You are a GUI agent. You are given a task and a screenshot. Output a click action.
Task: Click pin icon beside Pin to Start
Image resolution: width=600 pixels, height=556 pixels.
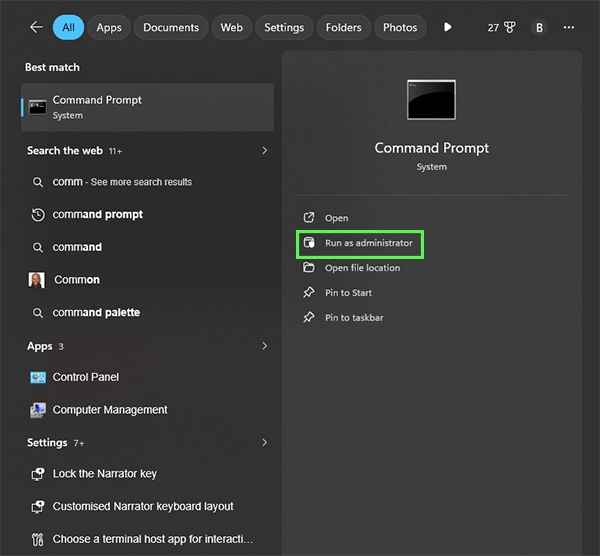(x=309, y=292)
